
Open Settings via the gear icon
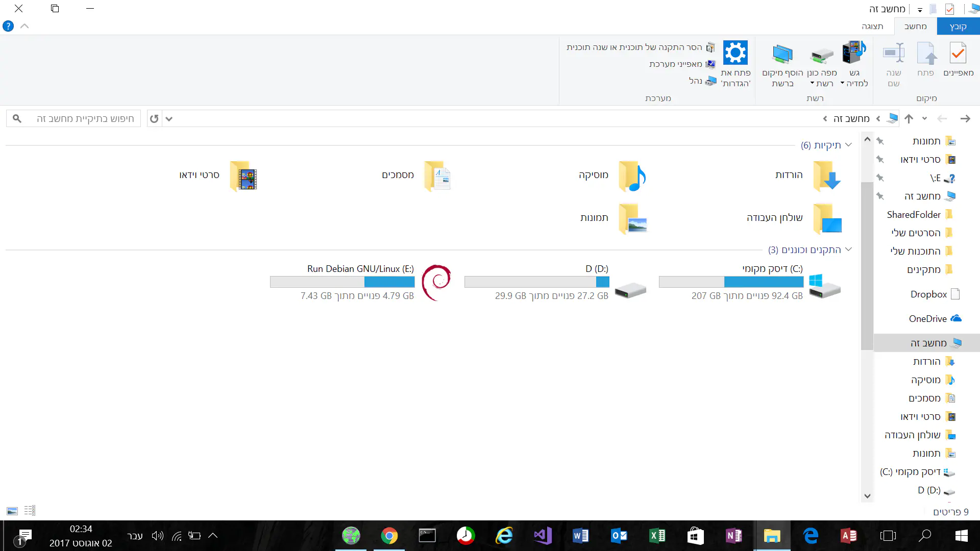(x=735, y=53)
